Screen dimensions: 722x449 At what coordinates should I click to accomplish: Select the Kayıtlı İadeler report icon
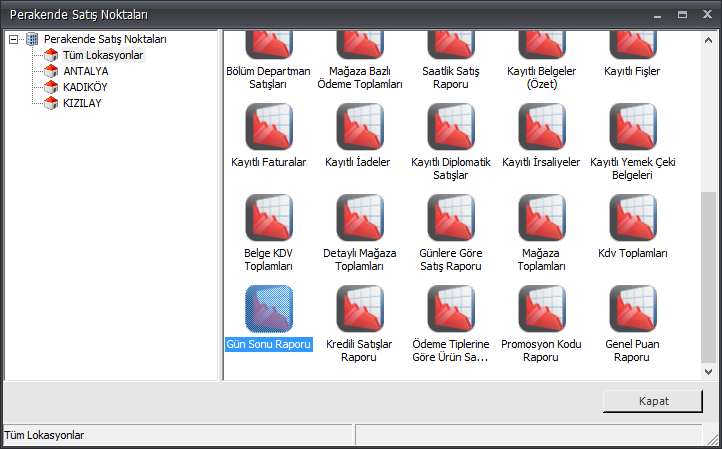tap(360, 127)
